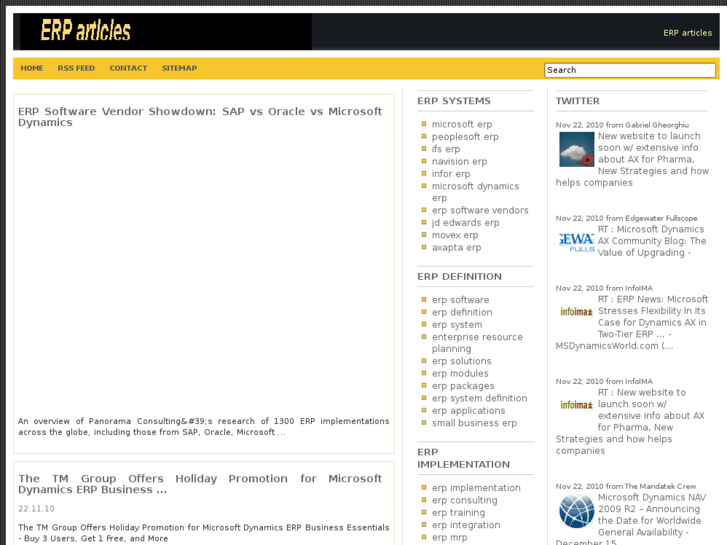Open the ifs erp link
The height and width of the screenshot is (545, 727).
[x=446, y=149]
